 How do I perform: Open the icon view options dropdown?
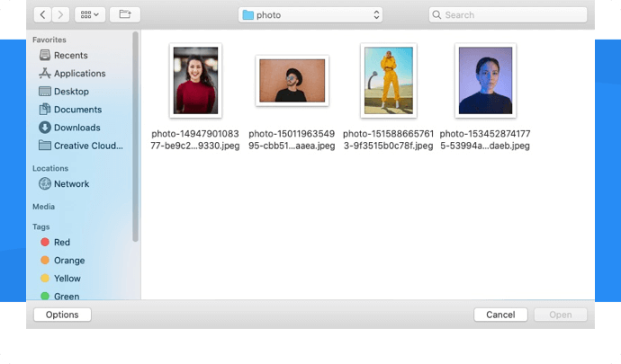[90, 15]
